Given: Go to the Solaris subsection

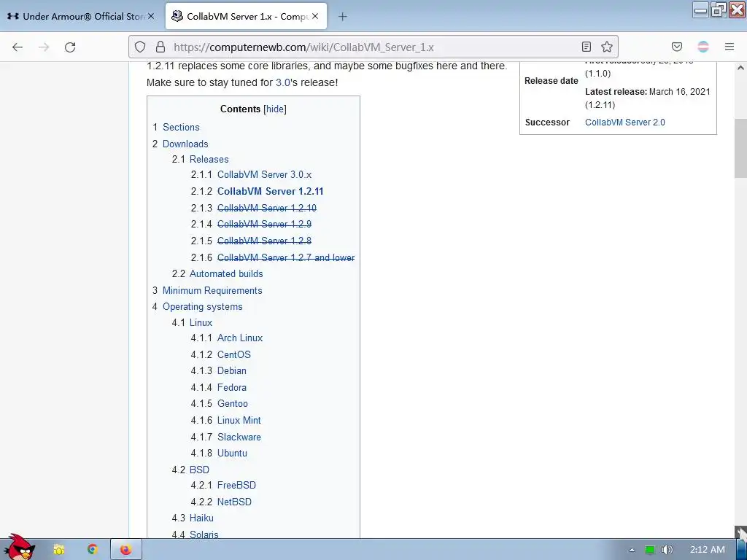Looking at the screenshot, I should click(x=204, y=534).
